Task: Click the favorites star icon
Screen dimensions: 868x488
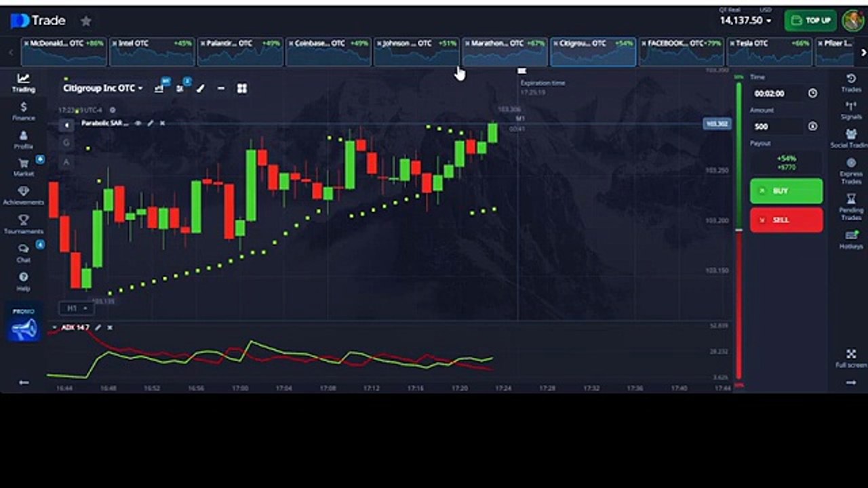Action: [x=86, y=21]
